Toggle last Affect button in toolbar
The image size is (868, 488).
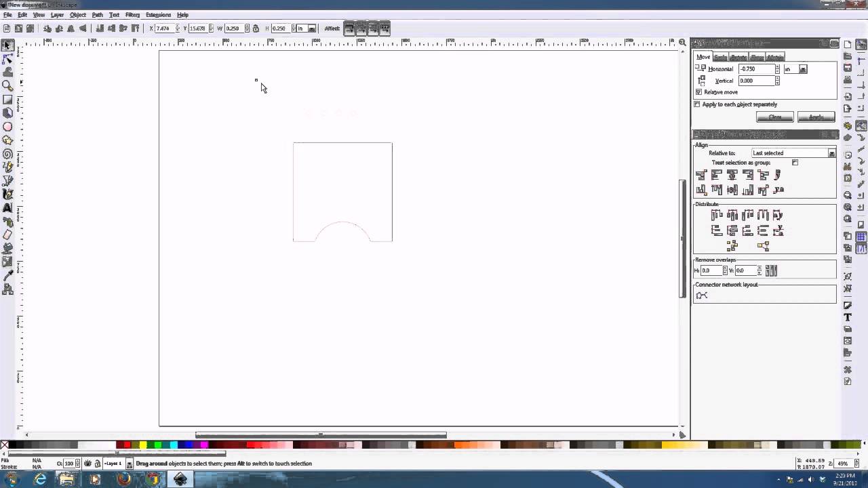[385, 28]
